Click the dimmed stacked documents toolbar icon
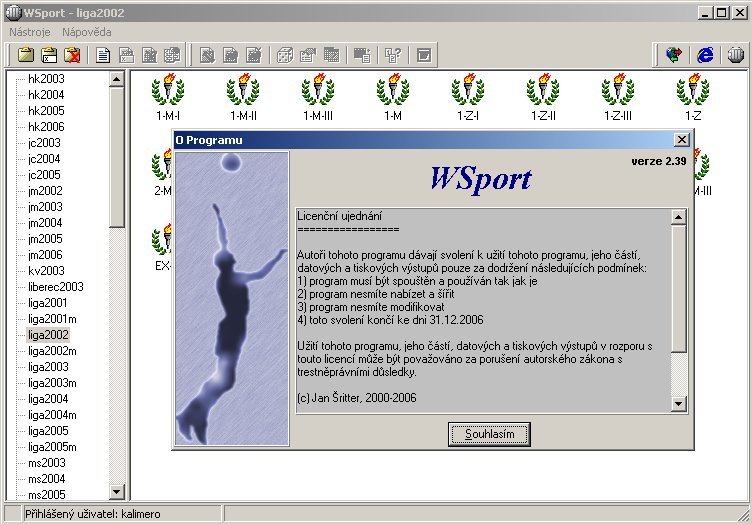The width and height of the screenshot is (752, 524). (172, 55)
